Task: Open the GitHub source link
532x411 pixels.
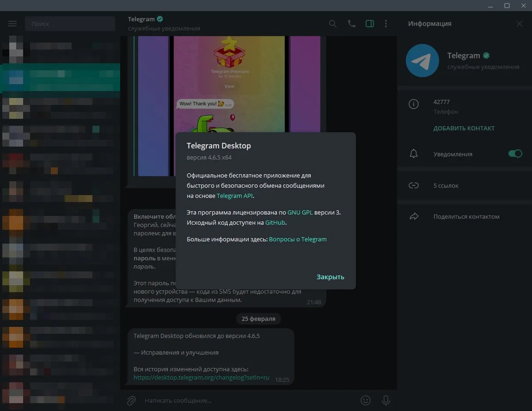Action: pos(275,223)
